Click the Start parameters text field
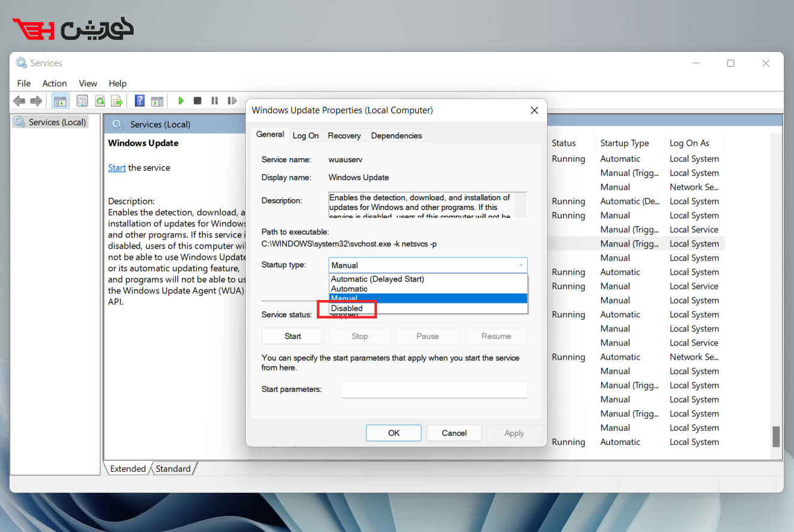Image resolution: width=794 pixels, height=532 pixels. click(434, 389)
